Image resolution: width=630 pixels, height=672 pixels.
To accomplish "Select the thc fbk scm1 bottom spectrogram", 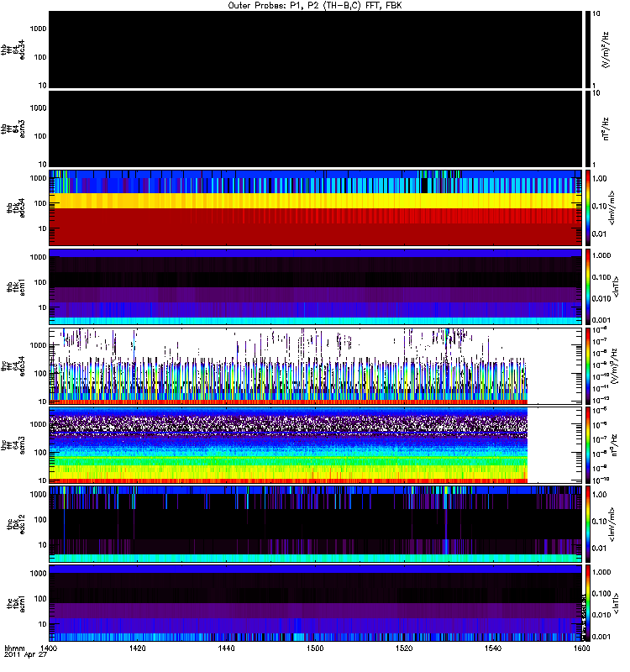I will pyautogui.click(x=315, y=603).
